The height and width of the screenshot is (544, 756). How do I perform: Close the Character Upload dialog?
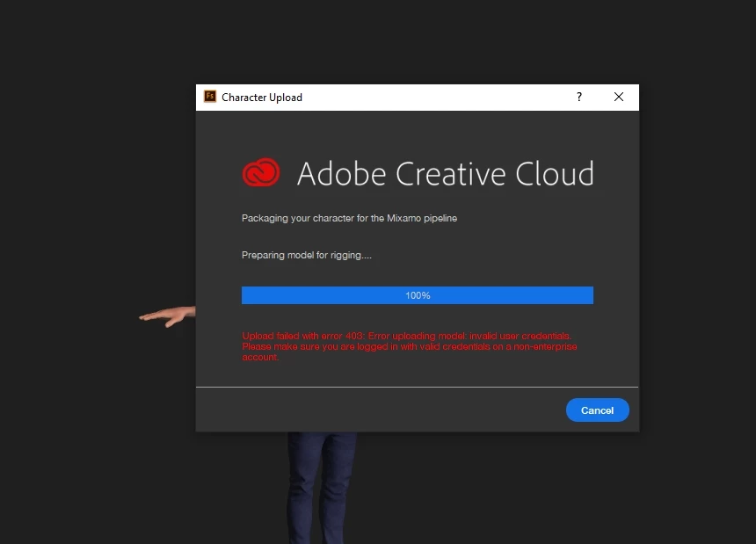click(x=619, y=98)
